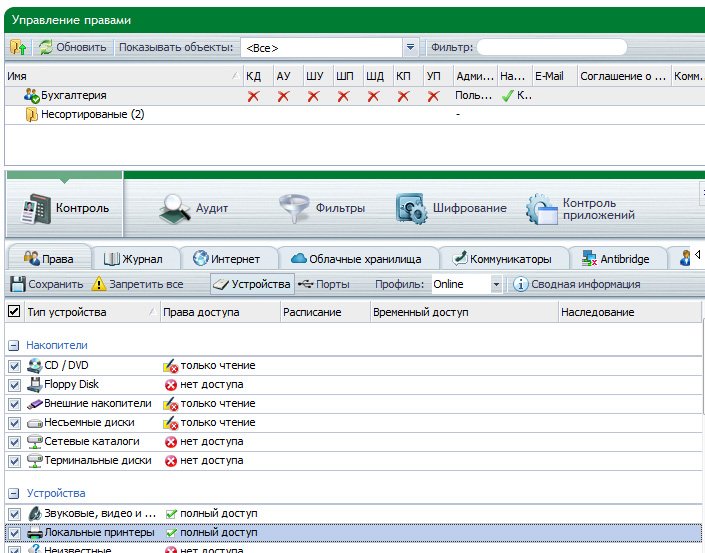Viewport: 705px width, 553px height.
Task: Click the Фильтр input field
Action: 551,47
